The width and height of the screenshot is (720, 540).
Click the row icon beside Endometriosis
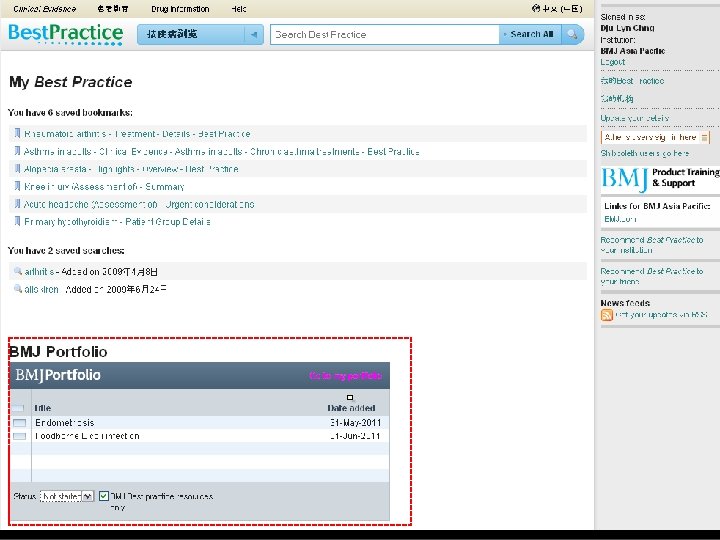19,422
